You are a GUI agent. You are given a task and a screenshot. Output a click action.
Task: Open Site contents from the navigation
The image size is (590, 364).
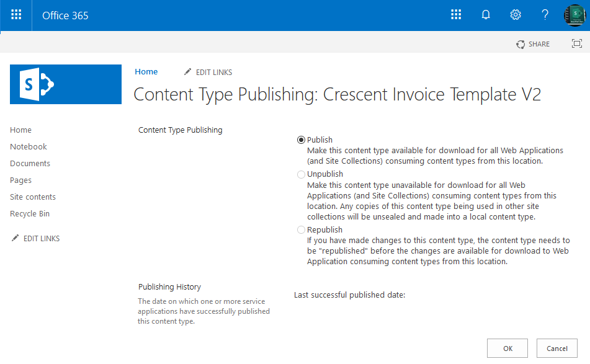(31, 196)
